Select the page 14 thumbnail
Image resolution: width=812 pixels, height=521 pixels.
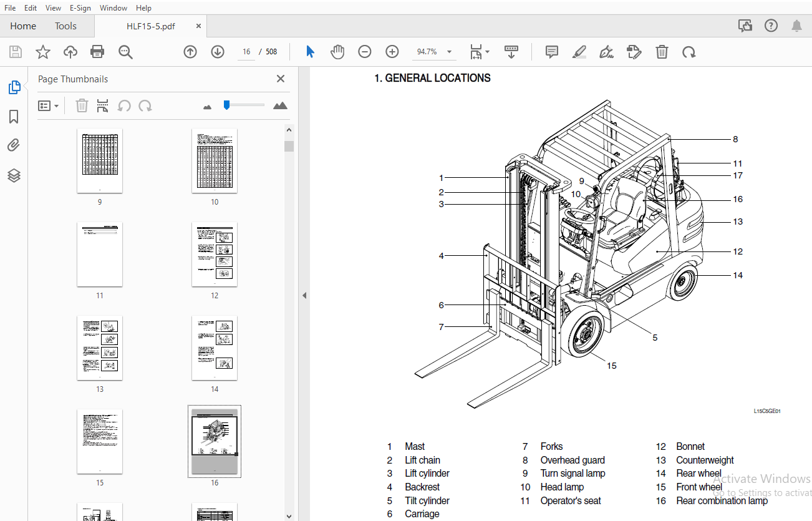coord(215,348)
